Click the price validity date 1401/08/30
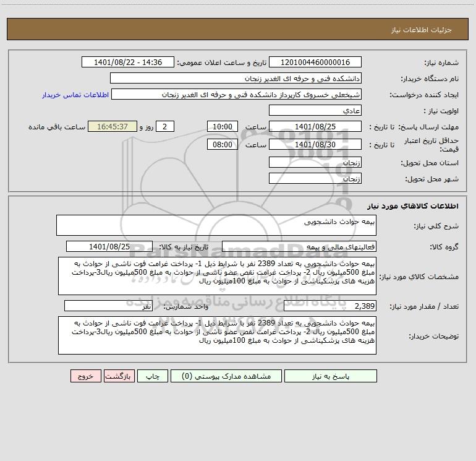 coord(315,144)
